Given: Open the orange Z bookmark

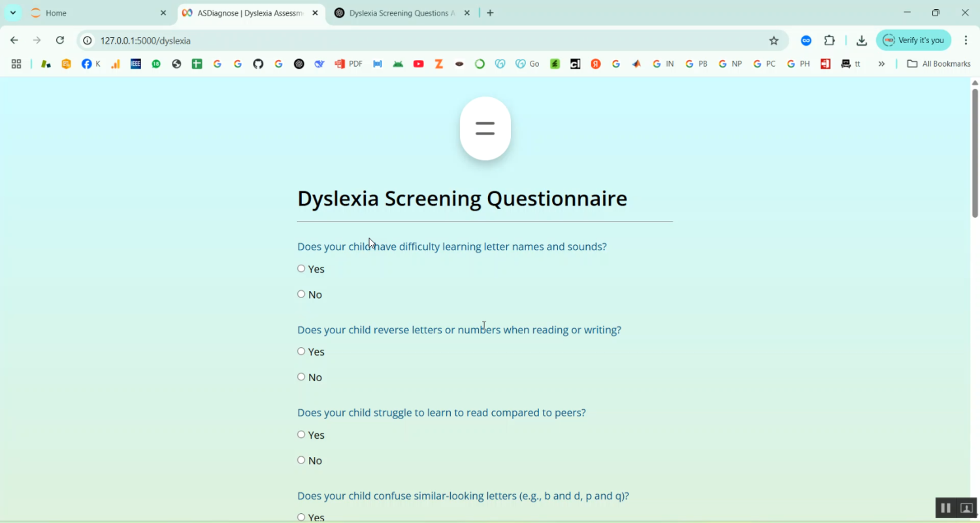Looking at the screenshot, I should tap(439, 64).
